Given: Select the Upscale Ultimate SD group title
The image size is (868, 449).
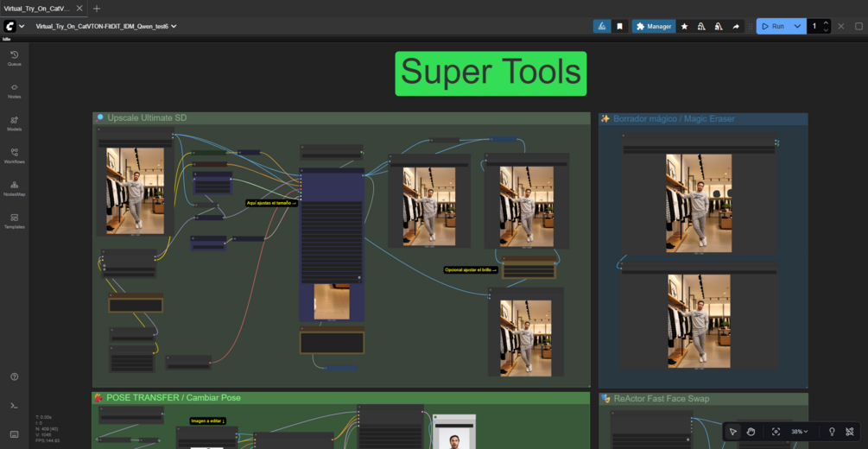Looking at the screenshot, I should (x=147, y=118).
